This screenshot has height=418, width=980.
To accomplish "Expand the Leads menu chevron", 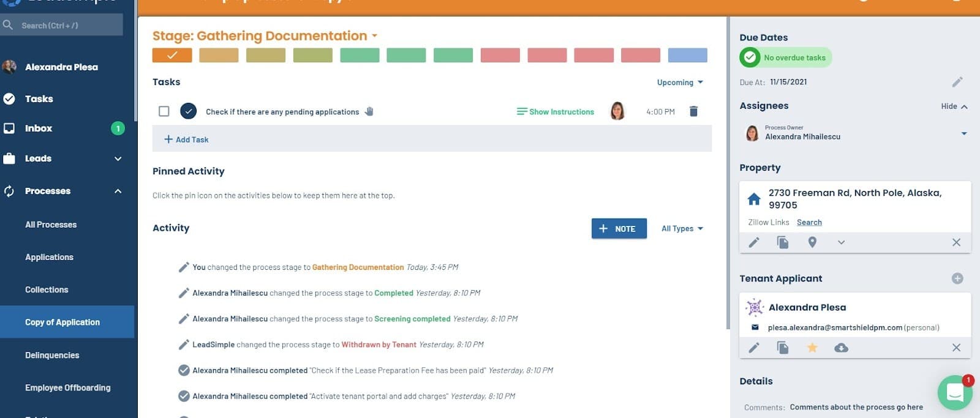I will pos(118,159).
